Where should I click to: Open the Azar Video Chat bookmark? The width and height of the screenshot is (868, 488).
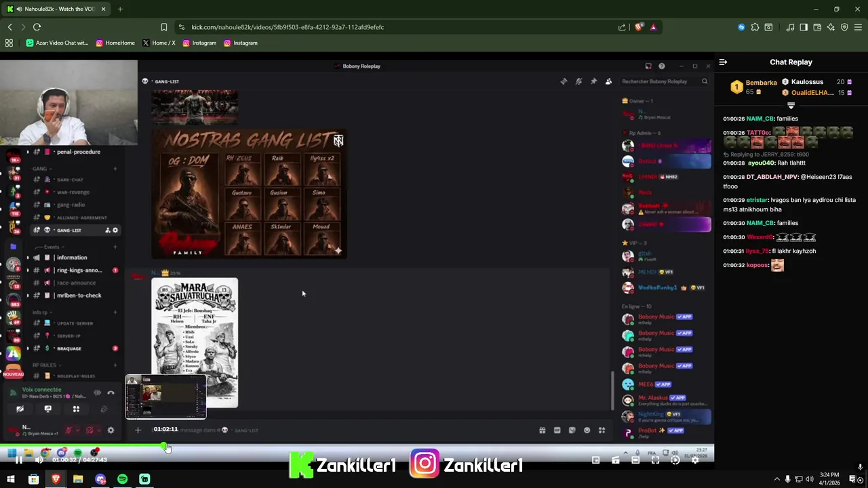click(x=57, y=43)
